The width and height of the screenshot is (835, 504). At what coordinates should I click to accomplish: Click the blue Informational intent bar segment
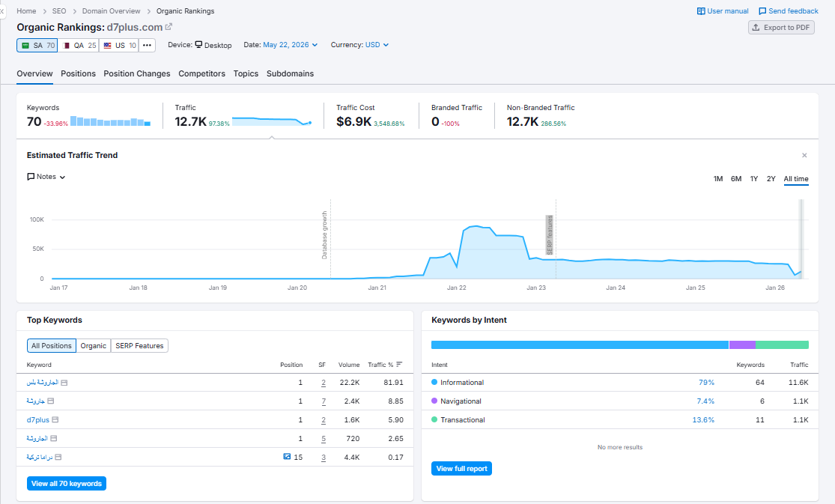point(580,344)
